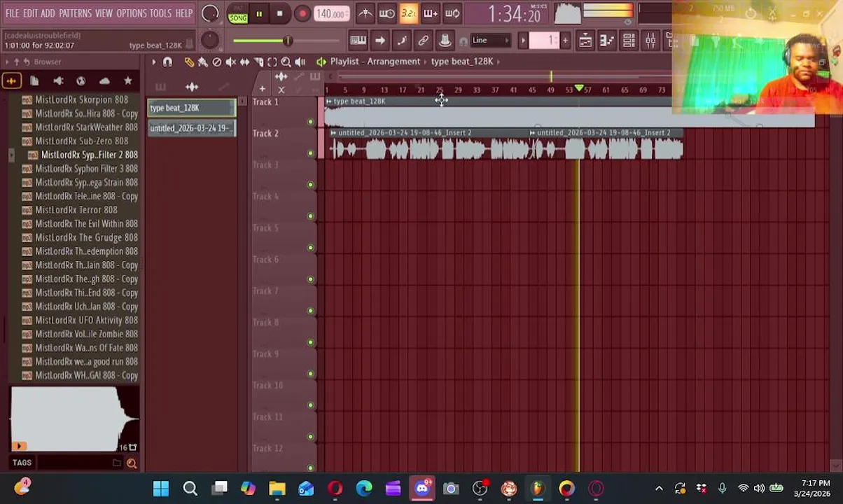The height and width of the screenshot is (504, 843).
Task: Open the EDIT menu
Action: tap(30, 13)
